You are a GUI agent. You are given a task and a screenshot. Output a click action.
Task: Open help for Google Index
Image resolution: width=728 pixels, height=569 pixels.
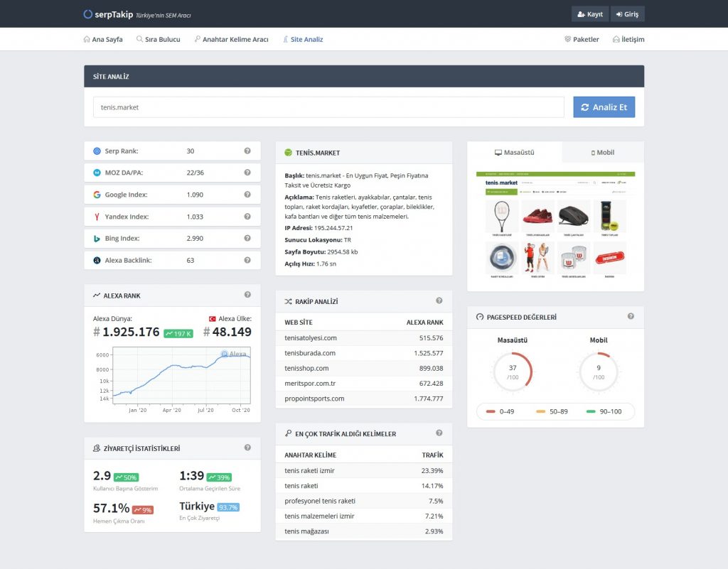pos(247,195)
